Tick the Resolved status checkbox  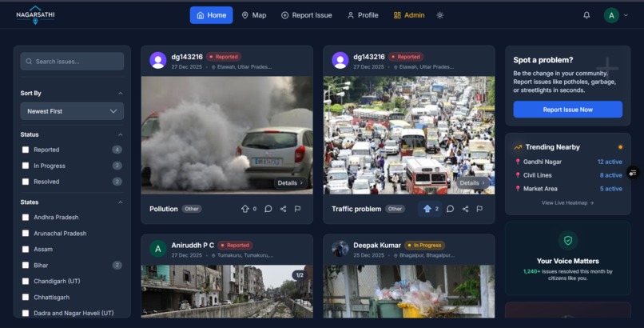pos(26,182)
